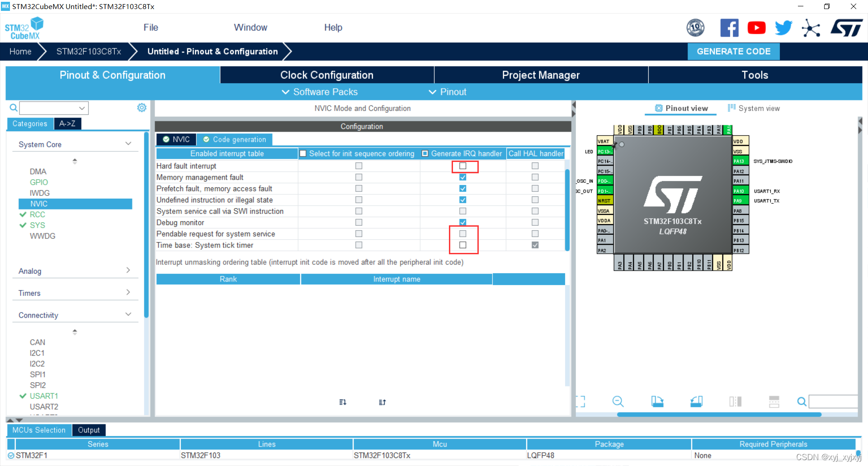Uncheck Generate IRQ handler for Undefined instruction
Viewport: 868px width, 466px height.
coord(462,200)
